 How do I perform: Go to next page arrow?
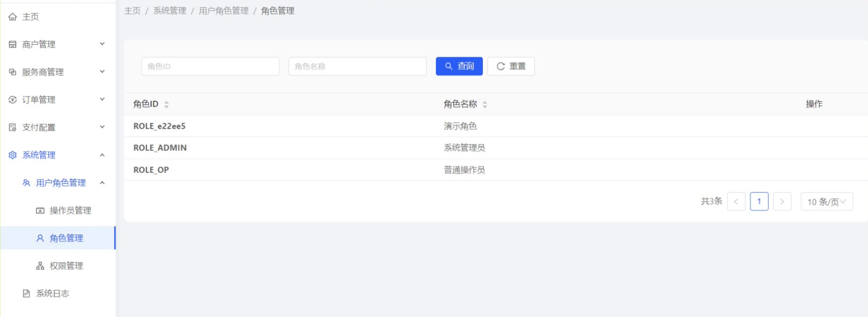782,202
